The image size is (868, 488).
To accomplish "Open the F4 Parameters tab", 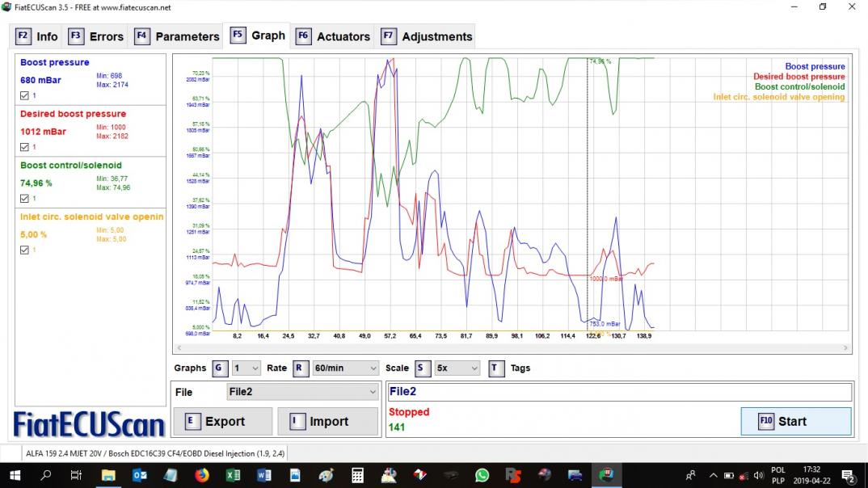I will click(x=177, y=36).
